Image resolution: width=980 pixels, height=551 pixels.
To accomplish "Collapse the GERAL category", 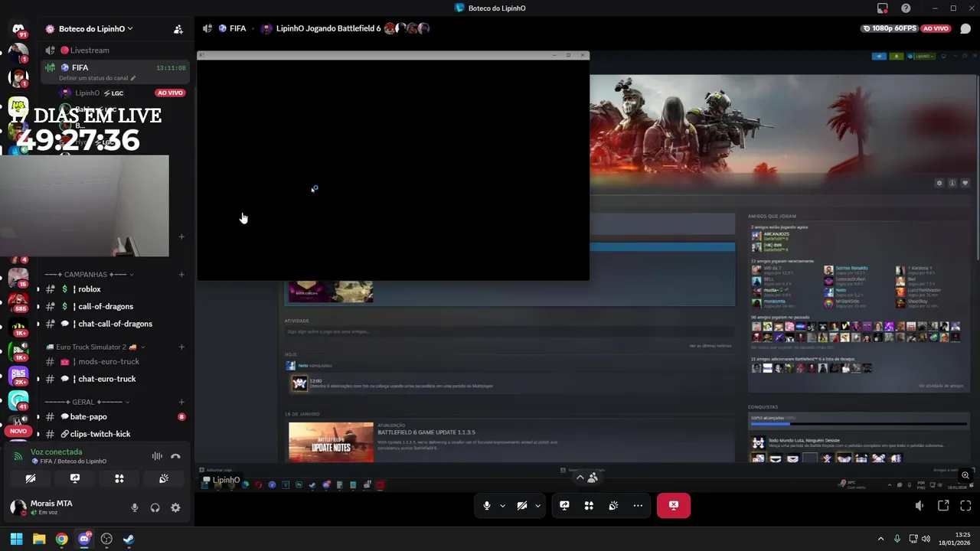I will (x=87, y=402).
